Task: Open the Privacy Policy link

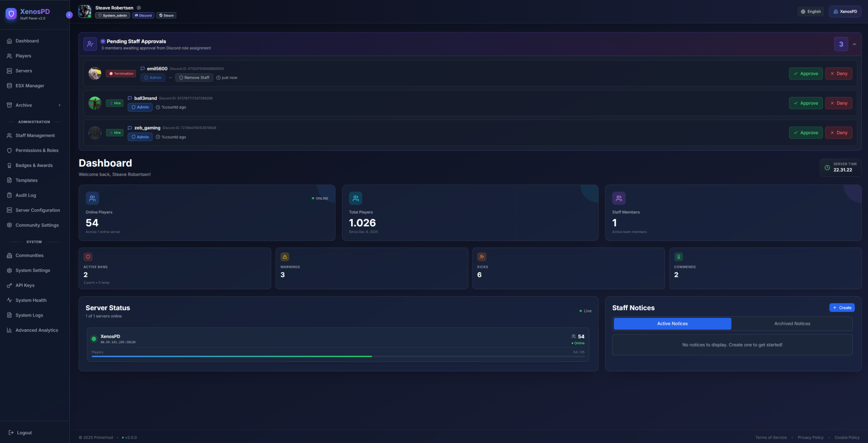Action: (810, 438)
